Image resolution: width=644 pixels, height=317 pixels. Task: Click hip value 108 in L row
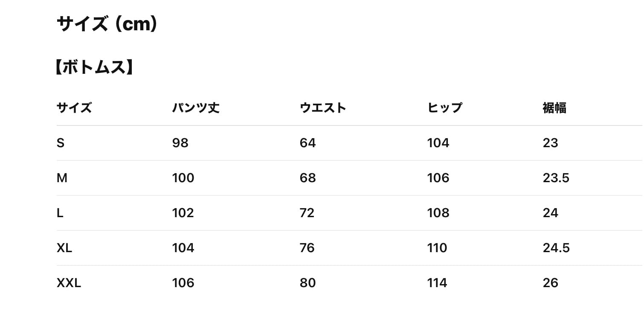(438, 213)
